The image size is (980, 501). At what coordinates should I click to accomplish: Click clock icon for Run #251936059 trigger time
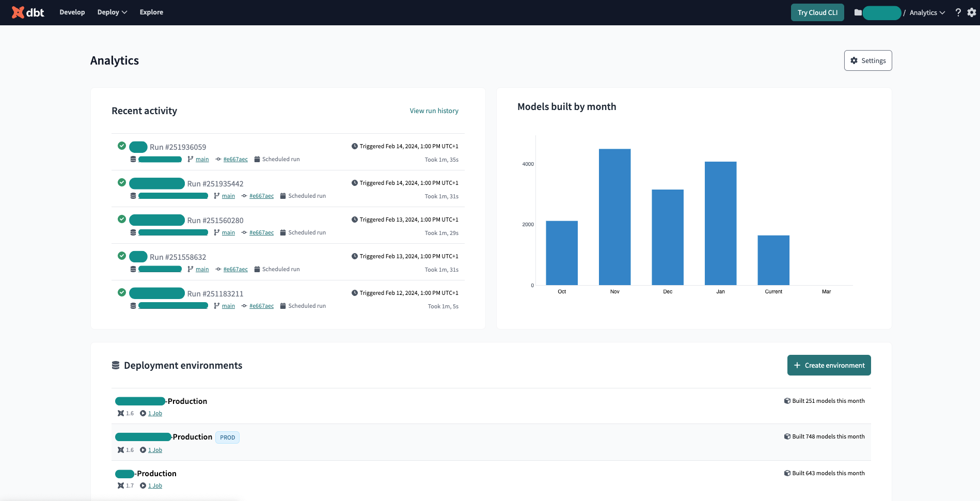[x=355, y=146]
